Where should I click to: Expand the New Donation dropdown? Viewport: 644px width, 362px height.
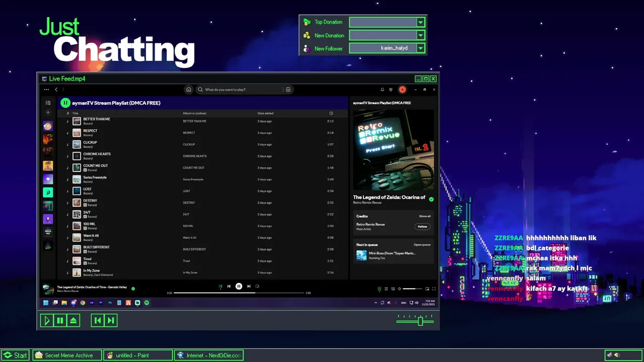point(421,35)
